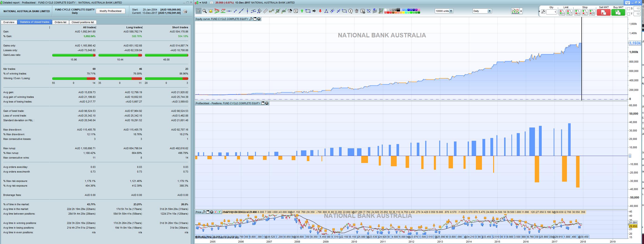This screenshot has width=644, height=244.
Task: Expand the indicators and backtest dropdown arrow
Action: (521, 11)
